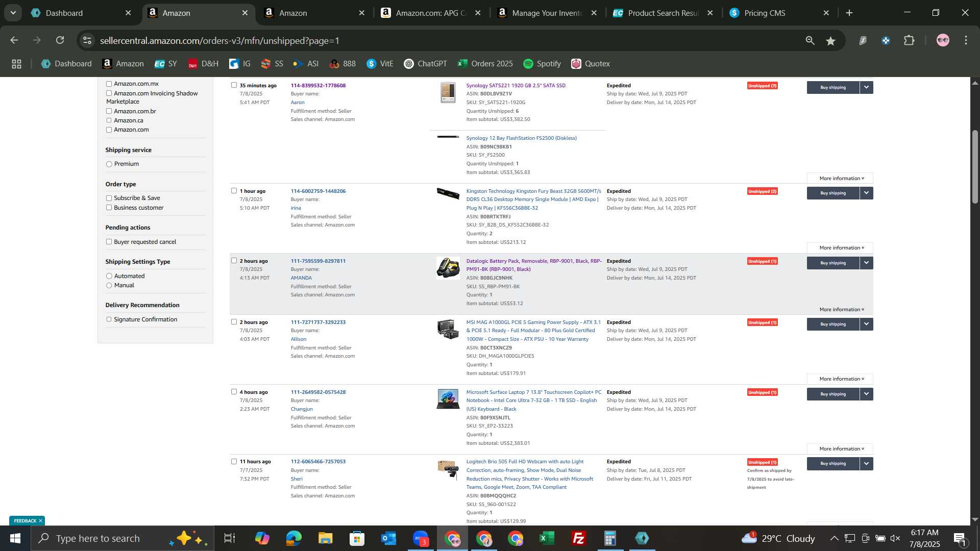Viewport: 980px width, 551px height.
Task: Check the Amazon.com.br marketplace filter
Action: [109, 111]
